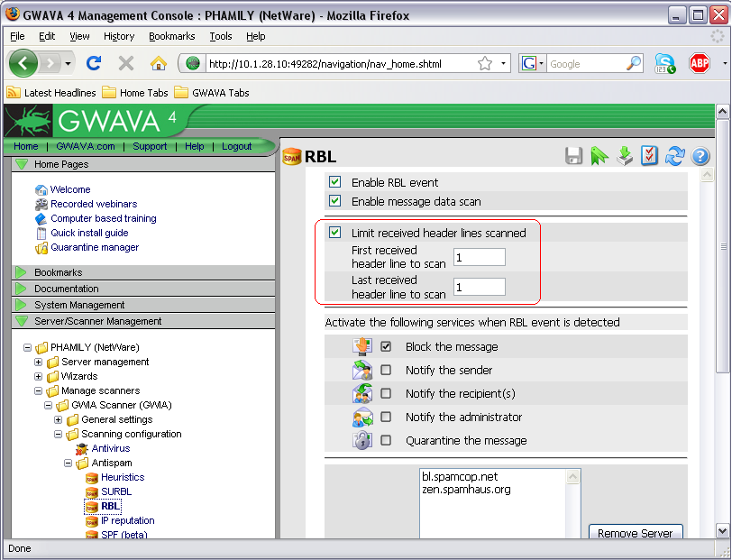Open the RBL help question icon
Viewport: 732px width, 560px height.
[x=700, y=156]
